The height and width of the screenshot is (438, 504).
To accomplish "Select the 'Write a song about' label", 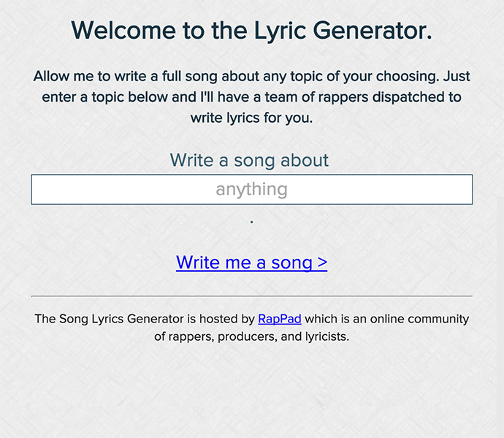I will (x=249, y=160).
